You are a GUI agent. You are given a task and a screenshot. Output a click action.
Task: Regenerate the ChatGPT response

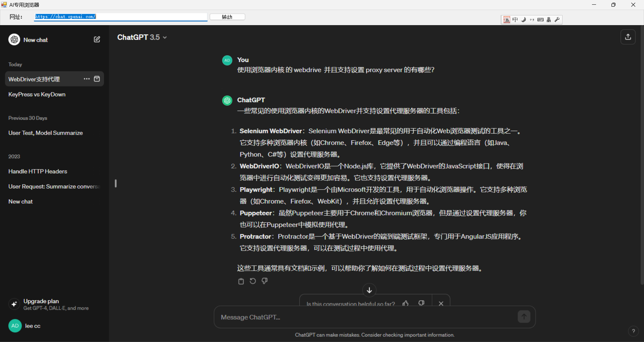253,281
